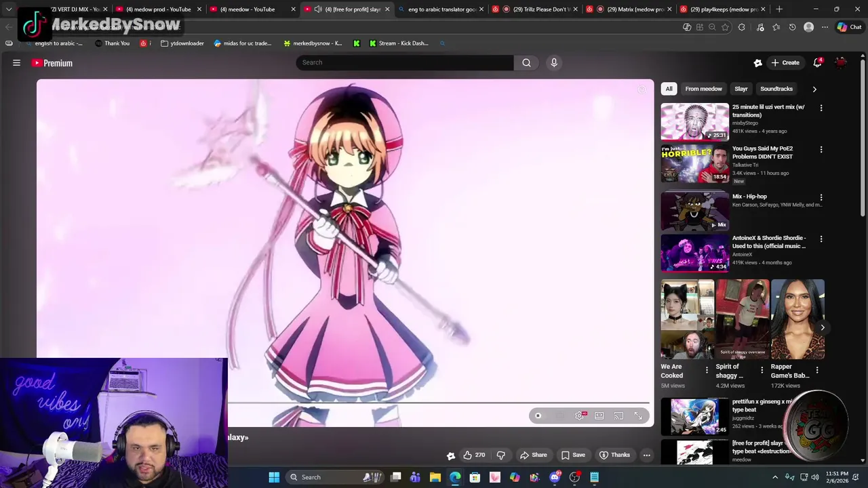Seek using the video progress bar
The height and width of the screenshot is (488, 868).
coord(439,403)
